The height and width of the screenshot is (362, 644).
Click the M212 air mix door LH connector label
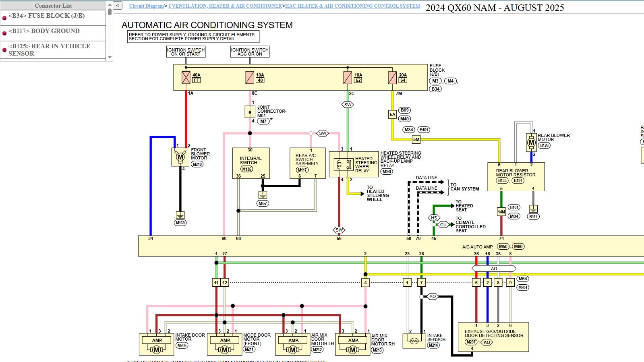click(x=317, y=350)
